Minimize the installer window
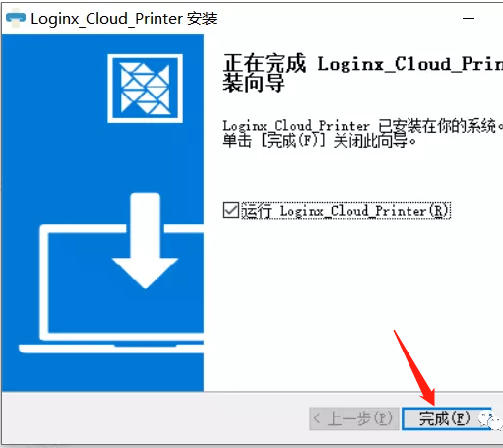 point(469,19)
